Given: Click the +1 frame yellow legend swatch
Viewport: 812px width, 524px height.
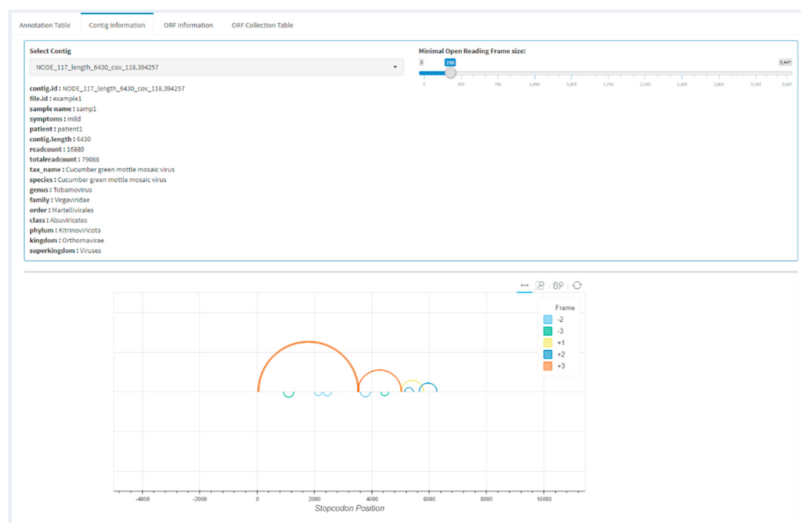Looking at the screenshot, I should point(547,343).
